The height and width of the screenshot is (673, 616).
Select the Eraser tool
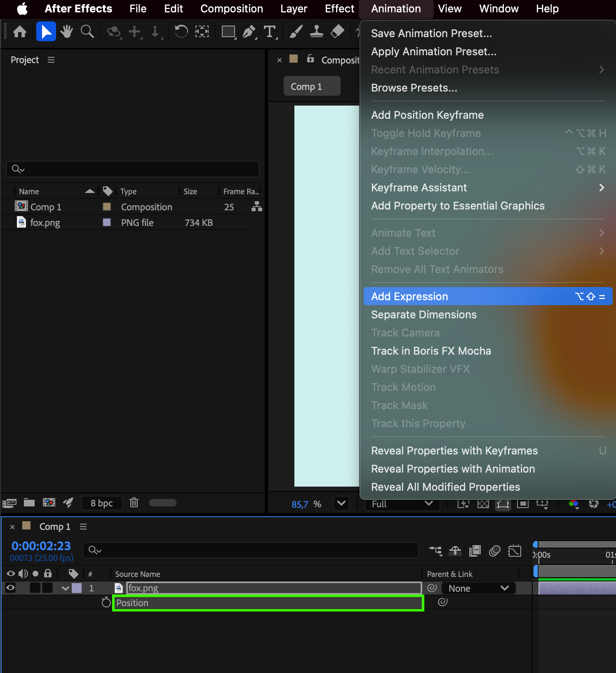pyautogui.click(x=337, y=32)
